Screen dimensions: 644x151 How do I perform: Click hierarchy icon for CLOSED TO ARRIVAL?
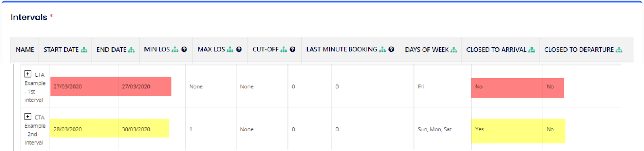(532, 50)
